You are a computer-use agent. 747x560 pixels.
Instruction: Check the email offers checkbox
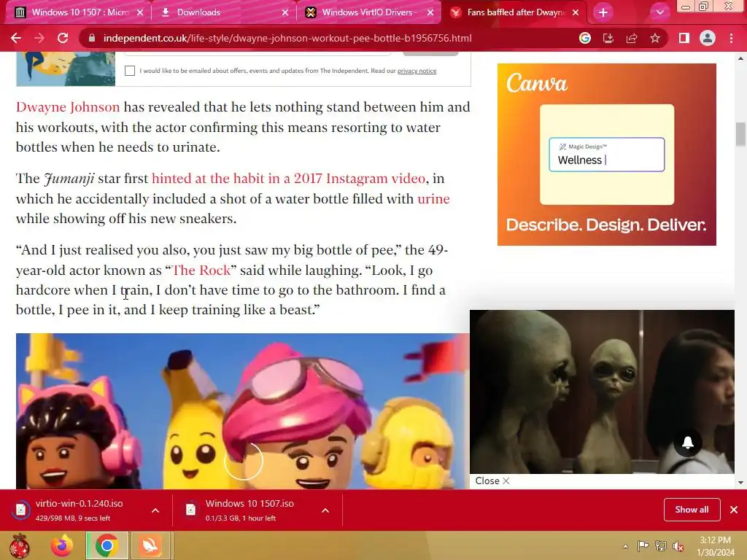click(x=130, y=71)
